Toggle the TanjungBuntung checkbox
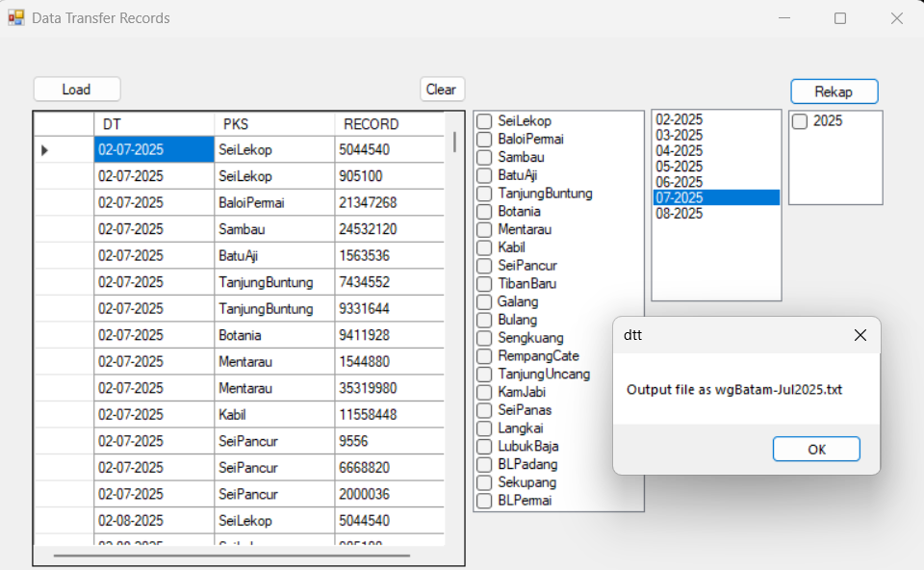Image resolution: width=924 pixels, height=570 pixels. point(485,194)
